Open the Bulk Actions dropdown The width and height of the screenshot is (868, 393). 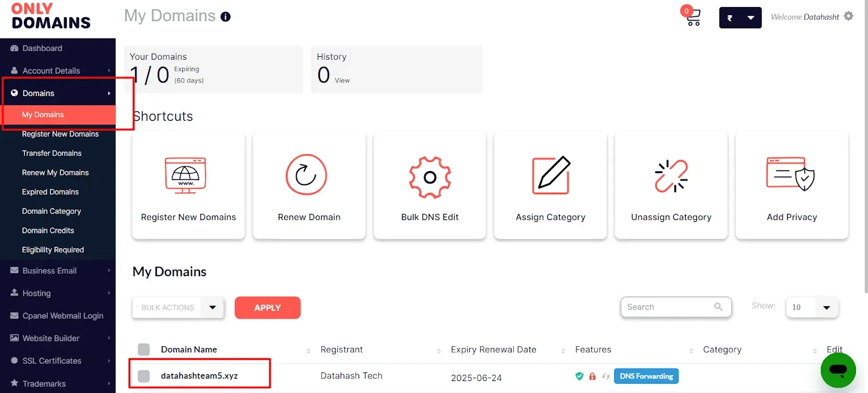tap(178, 307)
